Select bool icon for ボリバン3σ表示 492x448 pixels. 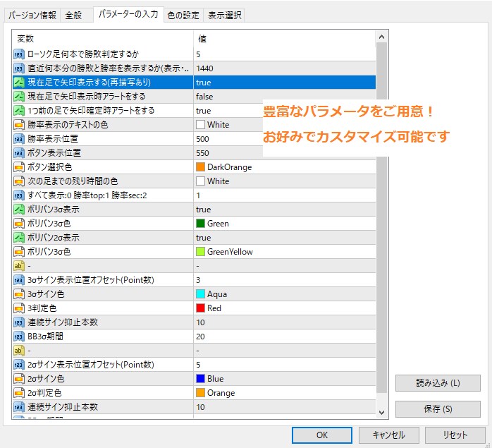pos(19,210)
